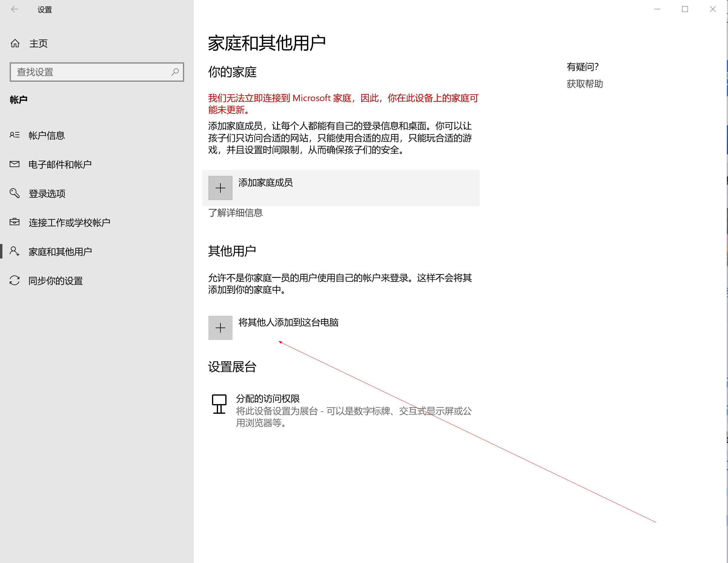Viewport: 728px width, 563px height.
Task: Click plus icon to add other person
Action: pyautogui.click(x=220, y=328)
